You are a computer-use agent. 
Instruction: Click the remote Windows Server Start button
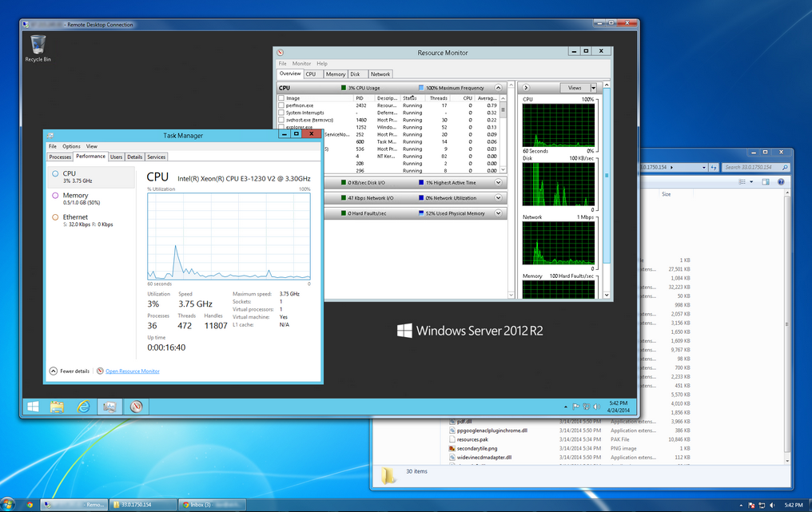33,407
